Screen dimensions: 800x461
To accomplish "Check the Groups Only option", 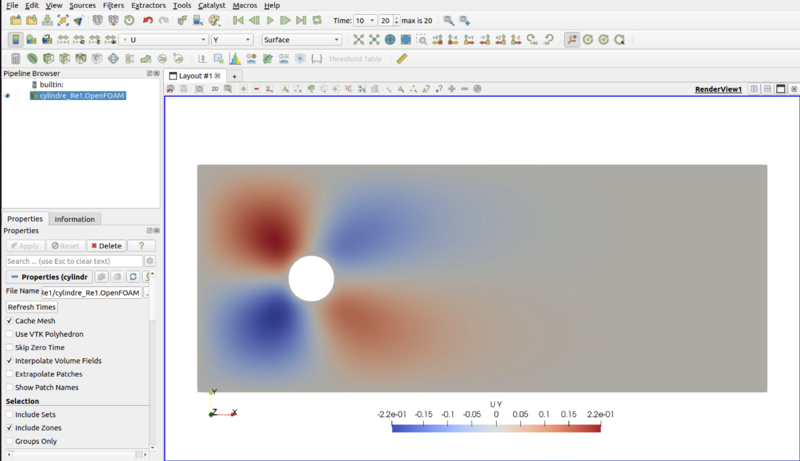I will 9,441.
